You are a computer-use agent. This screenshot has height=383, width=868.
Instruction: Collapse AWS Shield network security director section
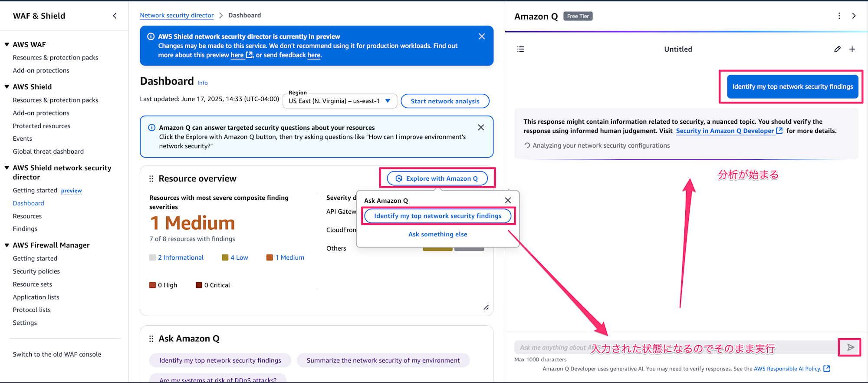click(7, 168)
